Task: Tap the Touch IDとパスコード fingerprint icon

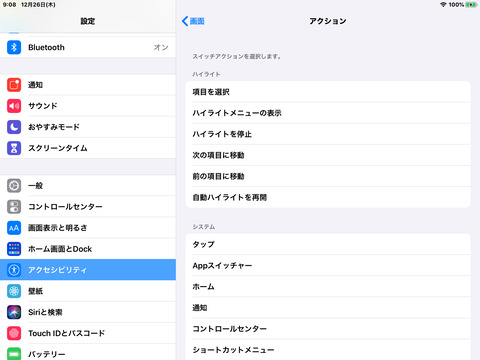Action: pyautogui.click(x=14, y=333)
